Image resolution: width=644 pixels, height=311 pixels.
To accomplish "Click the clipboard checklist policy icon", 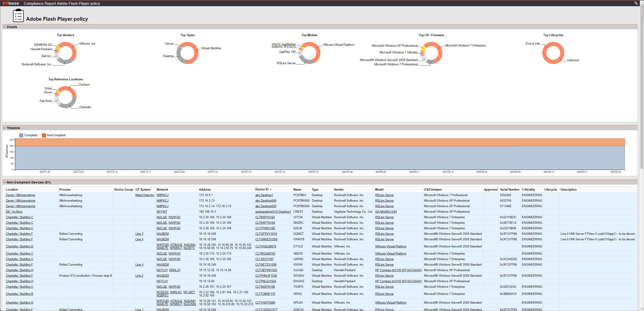I will pyautogui.click(x=18, y=16).
